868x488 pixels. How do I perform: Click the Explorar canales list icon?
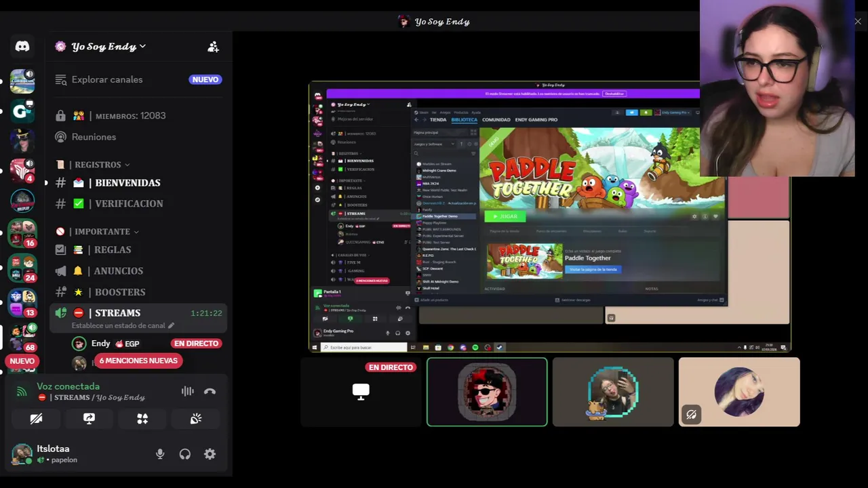pyautogui.click(x=61, y=79)
